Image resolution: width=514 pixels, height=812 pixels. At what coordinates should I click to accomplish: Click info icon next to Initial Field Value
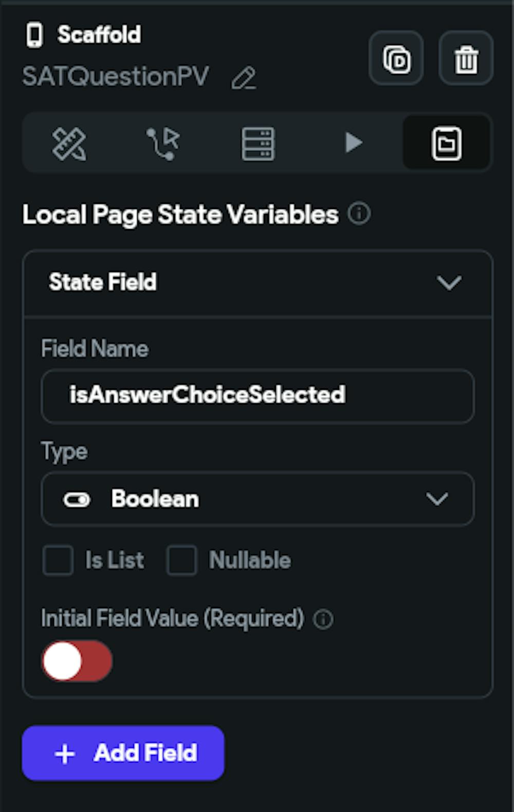tap(323, 619)
